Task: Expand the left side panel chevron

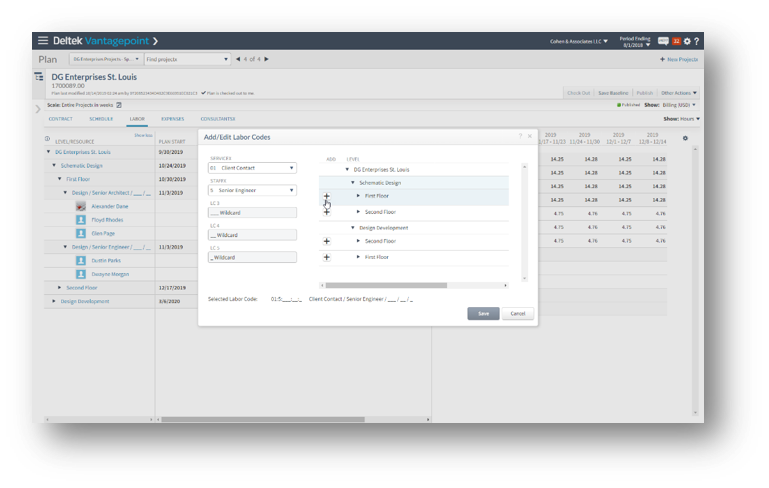Action: (x=38, y=109)
